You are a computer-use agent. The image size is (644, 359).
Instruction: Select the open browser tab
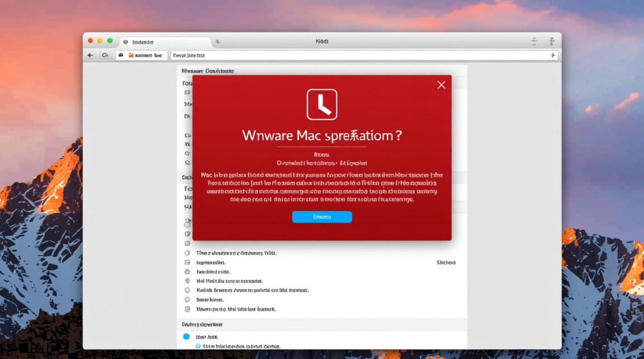point(164,42)
